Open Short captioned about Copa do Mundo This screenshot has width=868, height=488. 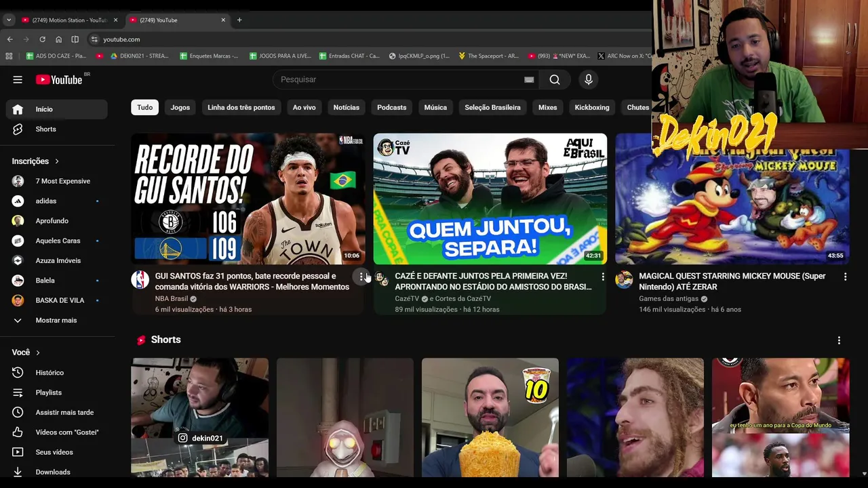pos(781,418)
